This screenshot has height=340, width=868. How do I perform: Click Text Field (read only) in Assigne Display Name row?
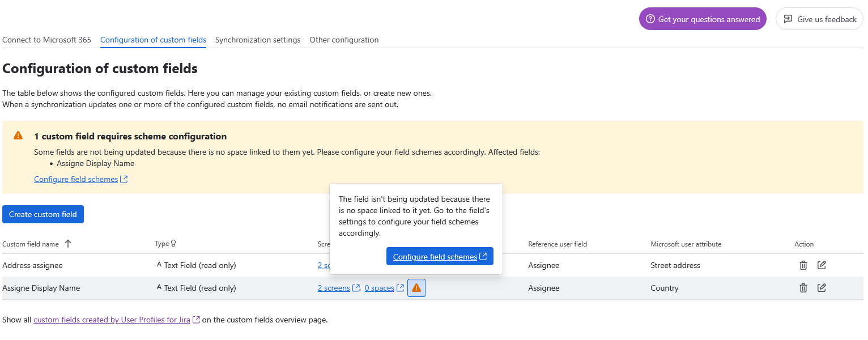click(x=200, y=288)
